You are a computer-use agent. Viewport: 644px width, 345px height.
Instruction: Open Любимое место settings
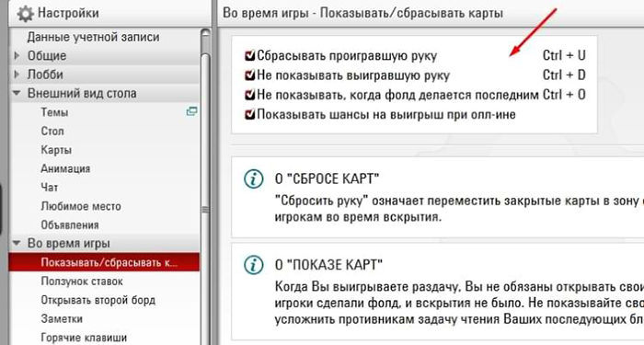81,206
